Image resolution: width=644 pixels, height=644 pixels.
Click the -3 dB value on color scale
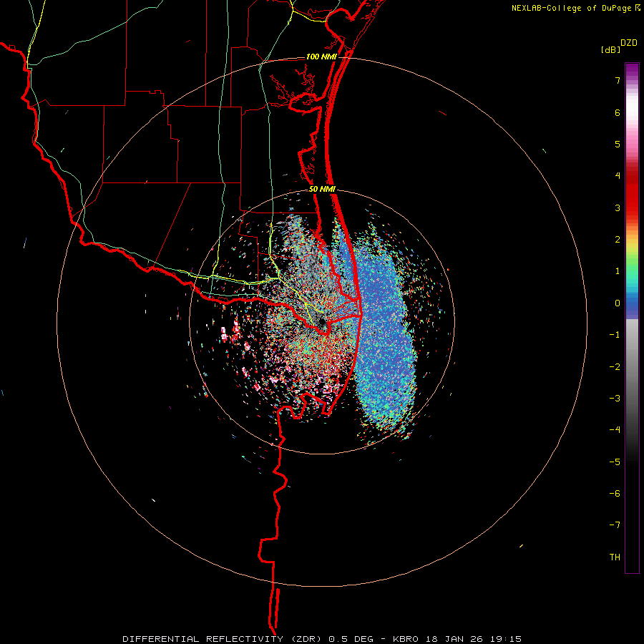point(615,398)
